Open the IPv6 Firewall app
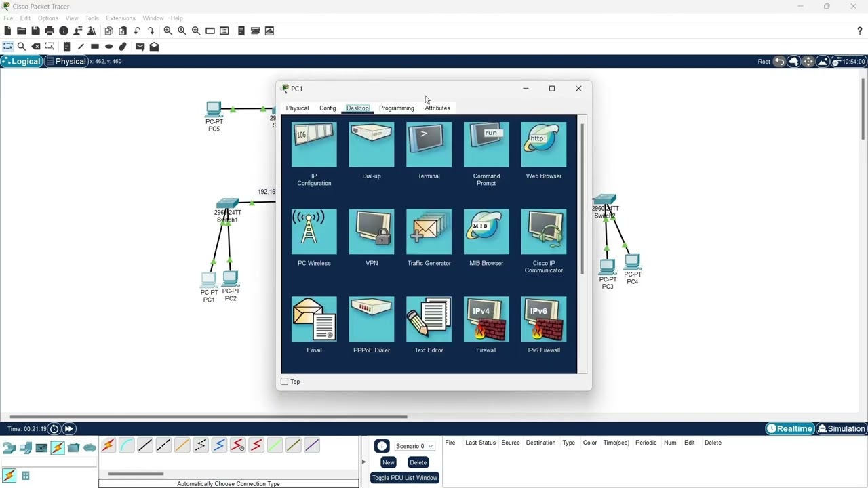This screenshot has width=868, height=488. [x=544, y=319]
